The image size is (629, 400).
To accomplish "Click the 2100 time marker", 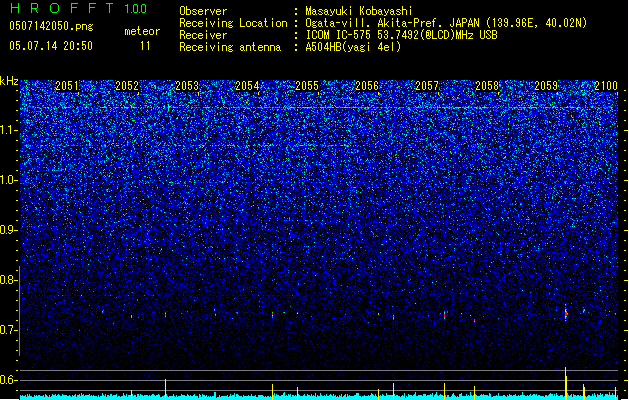I will coord(606,86).
